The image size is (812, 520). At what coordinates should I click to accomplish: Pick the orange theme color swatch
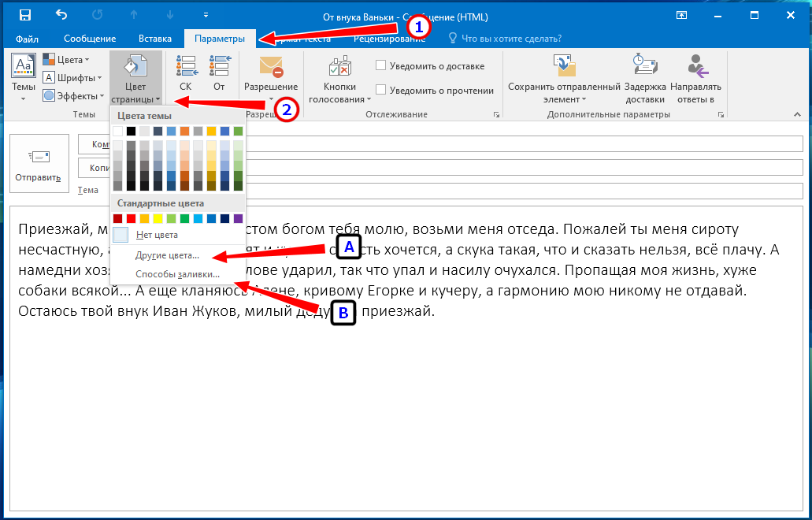pyautogui.click(x=184, y=132)
